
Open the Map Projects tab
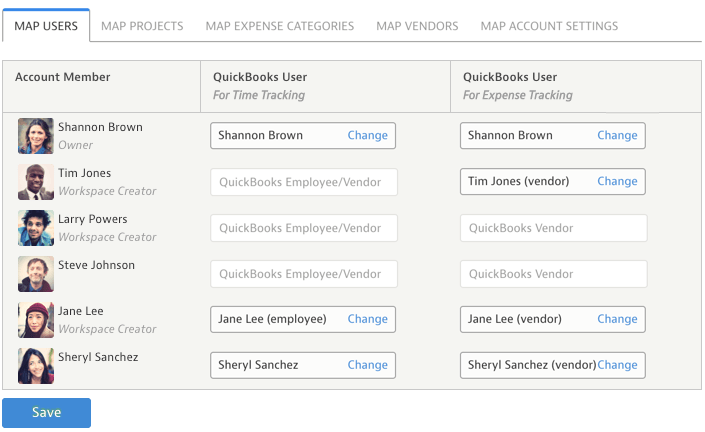click(x=142, y=26)
